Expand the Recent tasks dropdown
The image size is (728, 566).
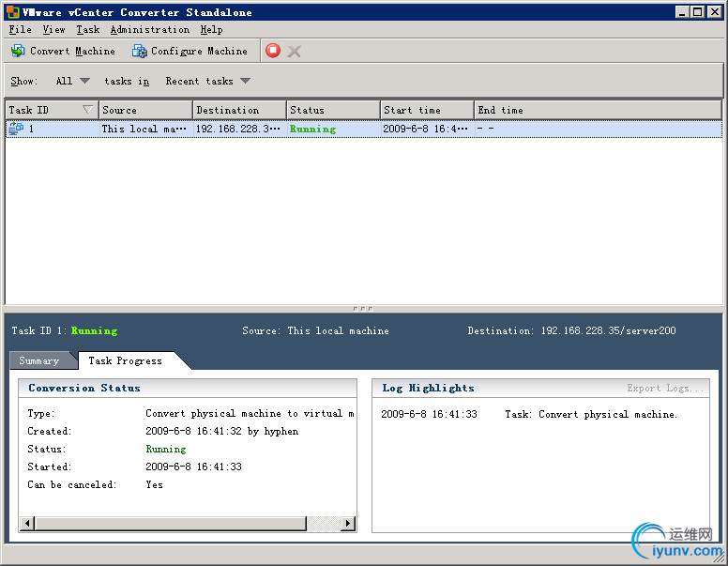(207, 81)
